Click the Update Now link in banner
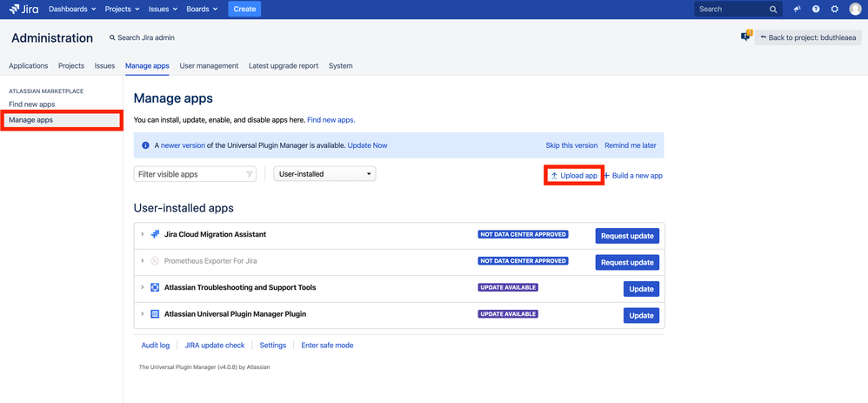The image size is (868, 403). click(368, 145)
